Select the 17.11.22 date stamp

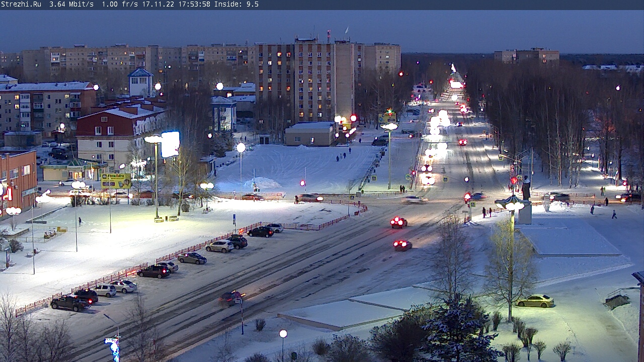[158, 4]
